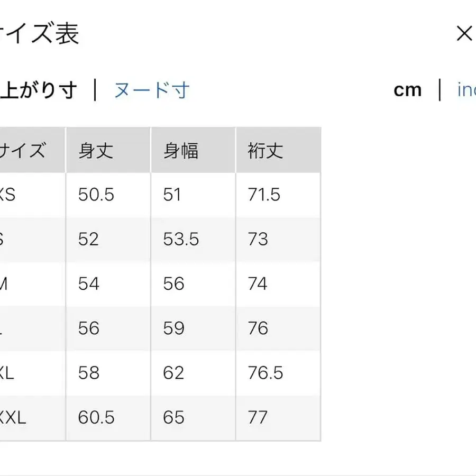The width and height of the screenshot is (476, 476).
Task: Select the 身丈 column header
Action: [95, 150]
